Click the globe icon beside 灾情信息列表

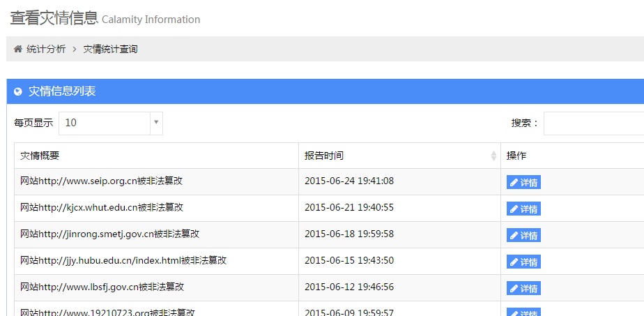tap(18, 91)
